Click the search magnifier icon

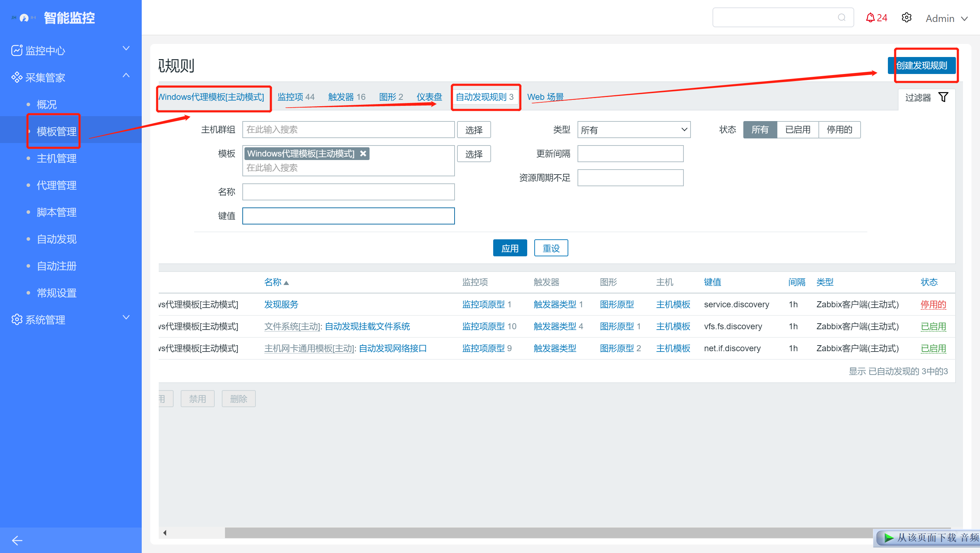pyautogui.click(x=841, y=17)
